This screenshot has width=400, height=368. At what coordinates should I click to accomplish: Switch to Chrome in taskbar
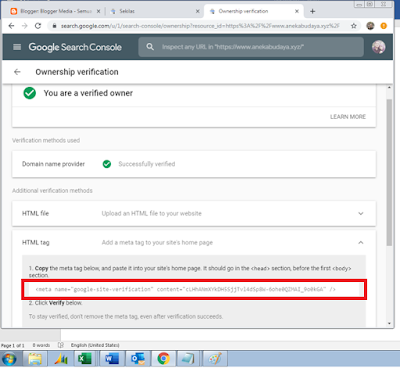tap(163, 359)
